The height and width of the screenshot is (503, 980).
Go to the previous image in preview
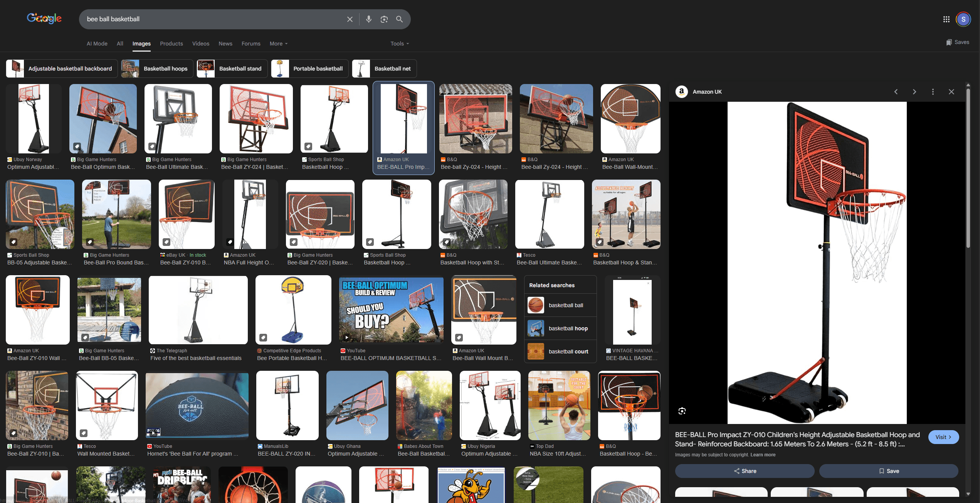pos(896,92)
